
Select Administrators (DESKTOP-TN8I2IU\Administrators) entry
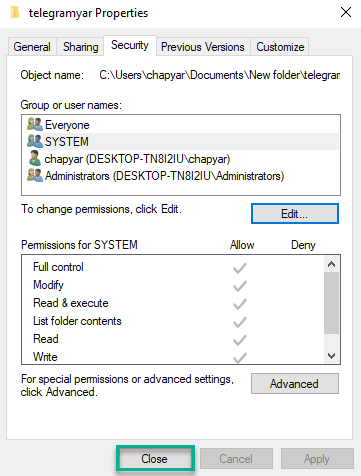pos(164,176)
